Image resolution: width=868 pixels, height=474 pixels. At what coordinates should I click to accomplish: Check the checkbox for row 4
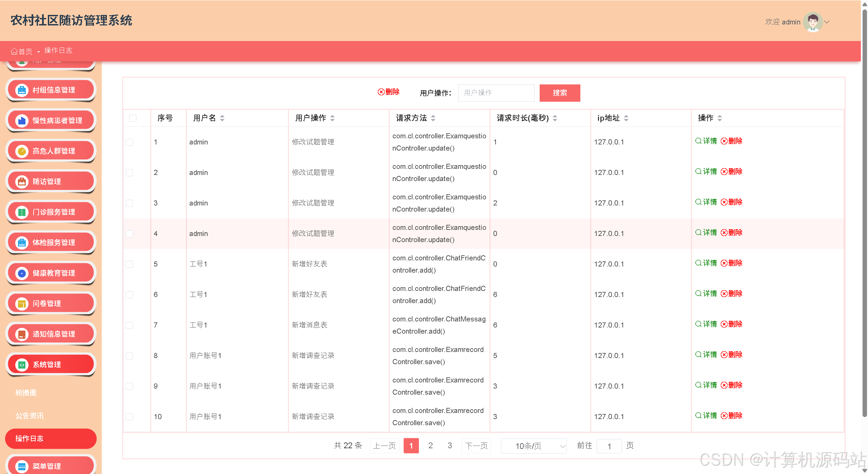click(129, 234)
